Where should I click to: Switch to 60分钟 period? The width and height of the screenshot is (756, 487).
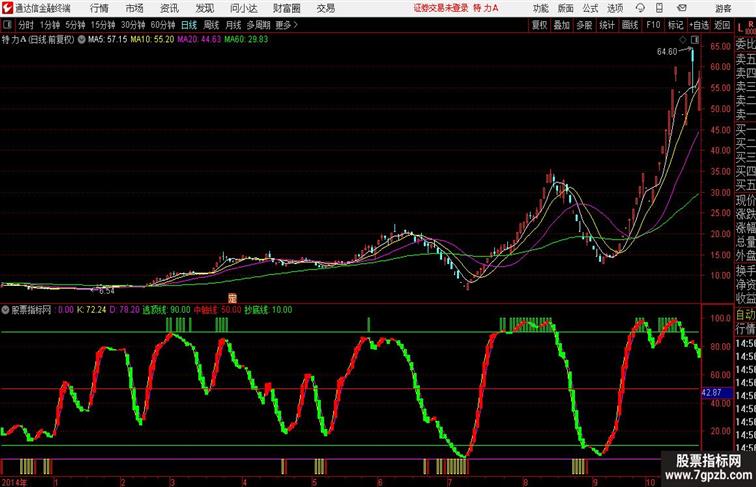click(163, 25)
